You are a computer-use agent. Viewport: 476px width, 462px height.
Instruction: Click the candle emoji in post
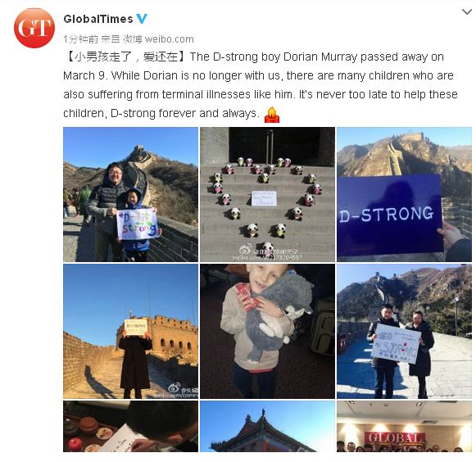pos(272,115)
